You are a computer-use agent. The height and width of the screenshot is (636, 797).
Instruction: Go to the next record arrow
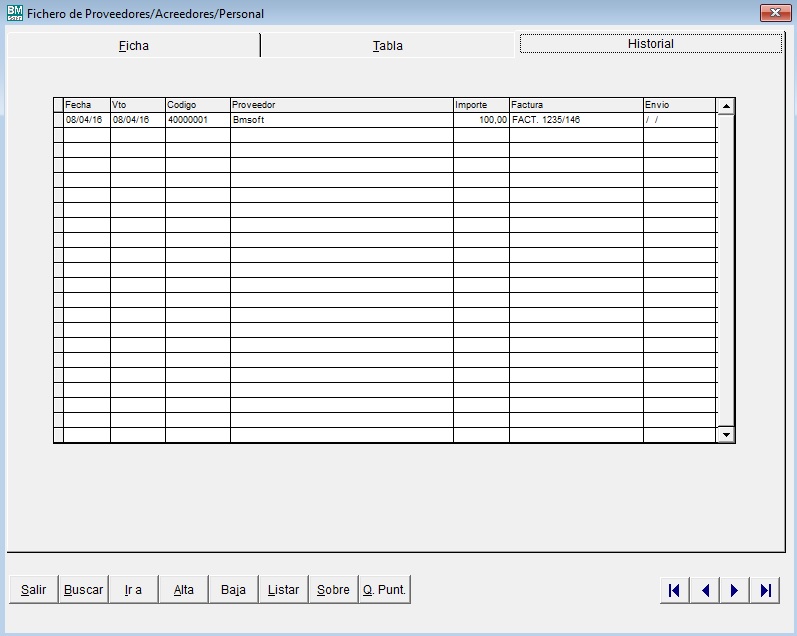pos(735,591)
